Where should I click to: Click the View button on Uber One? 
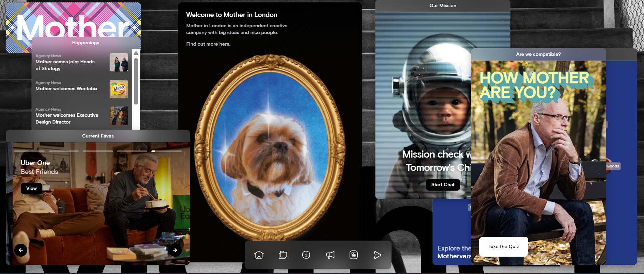click(32, 188)
